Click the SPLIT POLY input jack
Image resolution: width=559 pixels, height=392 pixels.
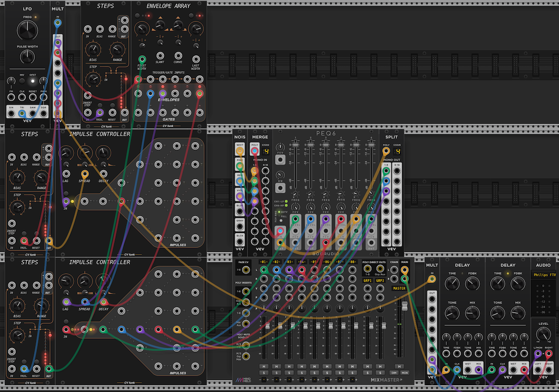386,151
